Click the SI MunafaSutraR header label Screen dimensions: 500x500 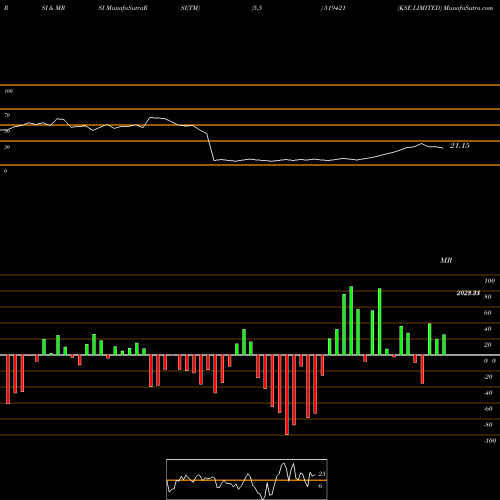123,8
